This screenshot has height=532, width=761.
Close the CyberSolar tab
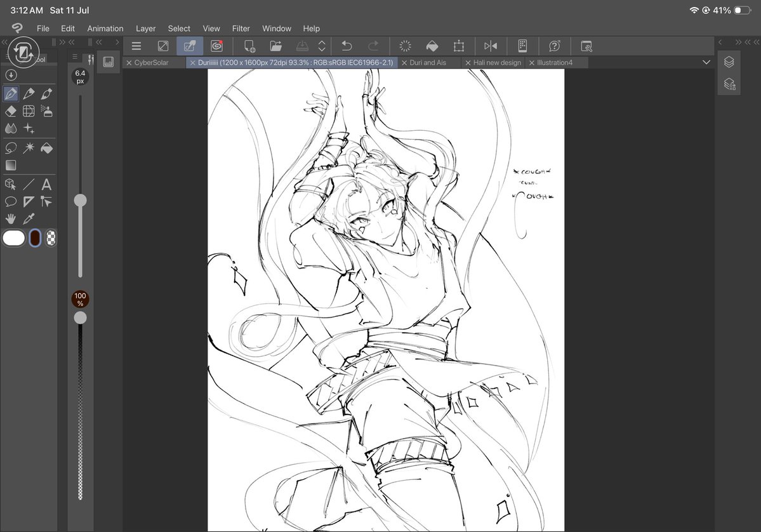click(x=129, y=63)
